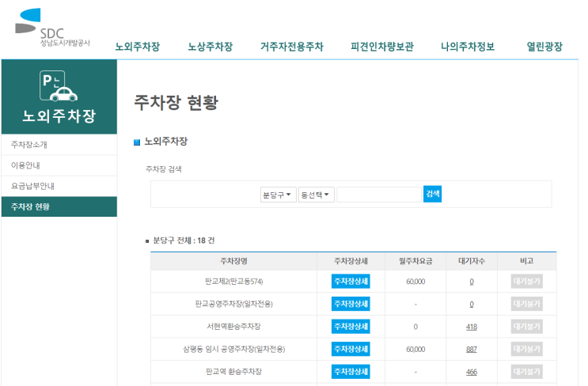Go to 이용안내 in the sidebar

59,165
